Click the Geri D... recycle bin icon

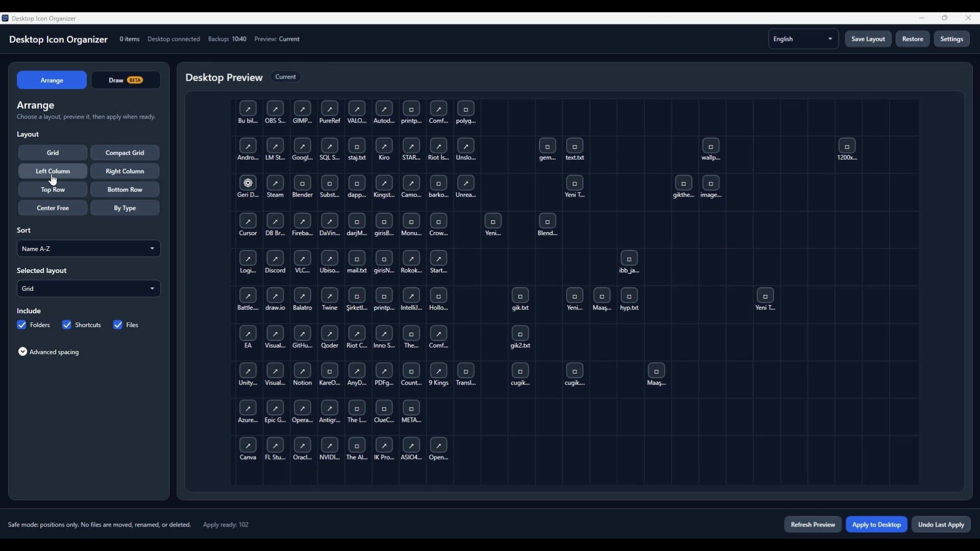(x=248, y=184)
